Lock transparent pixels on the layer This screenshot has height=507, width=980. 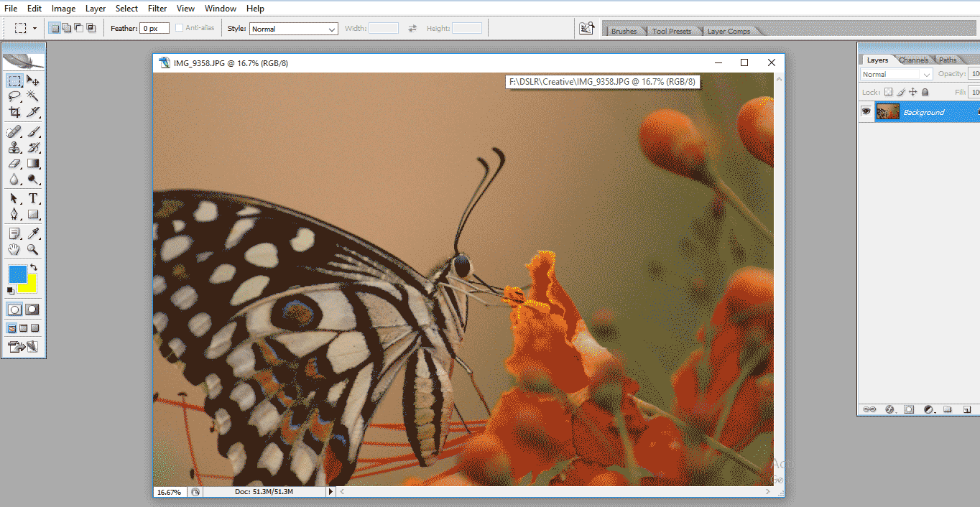click(889, 92)
